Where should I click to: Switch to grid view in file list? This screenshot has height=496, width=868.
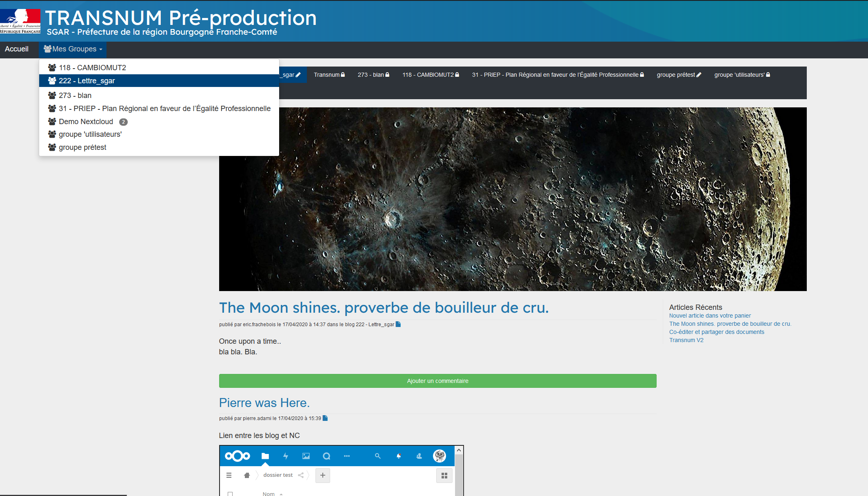point(444,476)
